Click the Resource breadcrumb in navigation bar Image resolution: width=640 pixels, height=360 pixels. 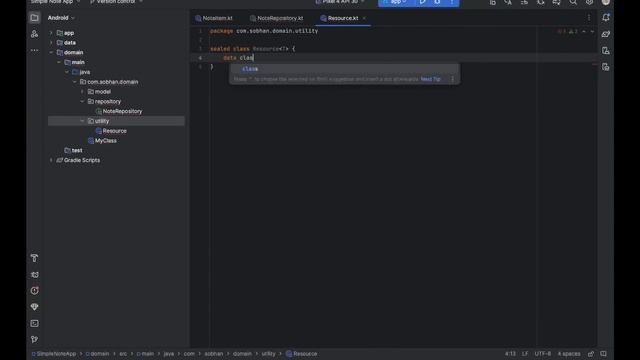[302, 354]
